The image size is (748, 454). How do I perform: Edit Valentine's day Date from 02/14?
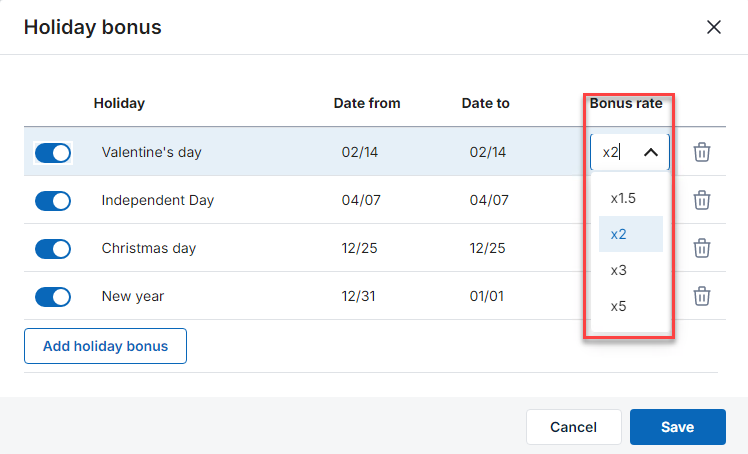tap(360, 152)
